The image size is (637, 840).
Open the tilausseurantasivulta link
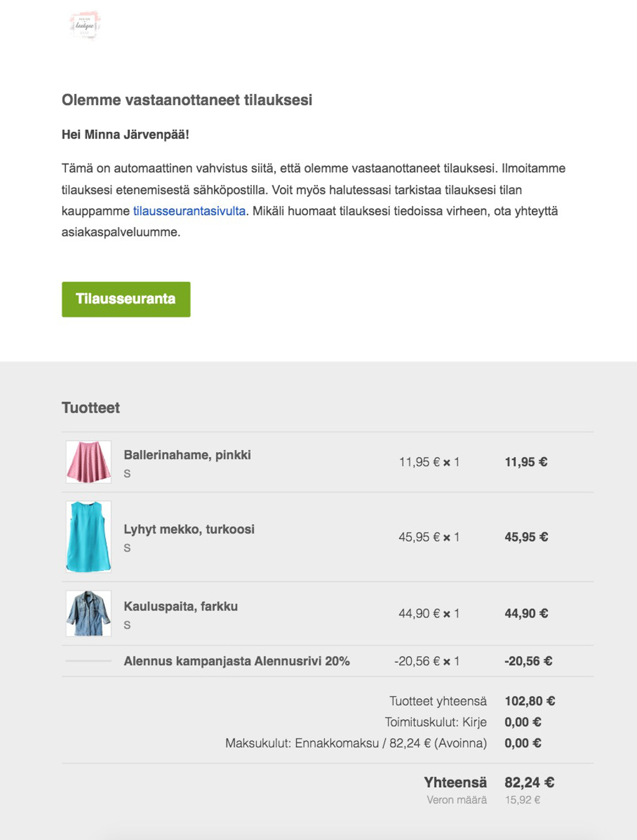point(189,211)
